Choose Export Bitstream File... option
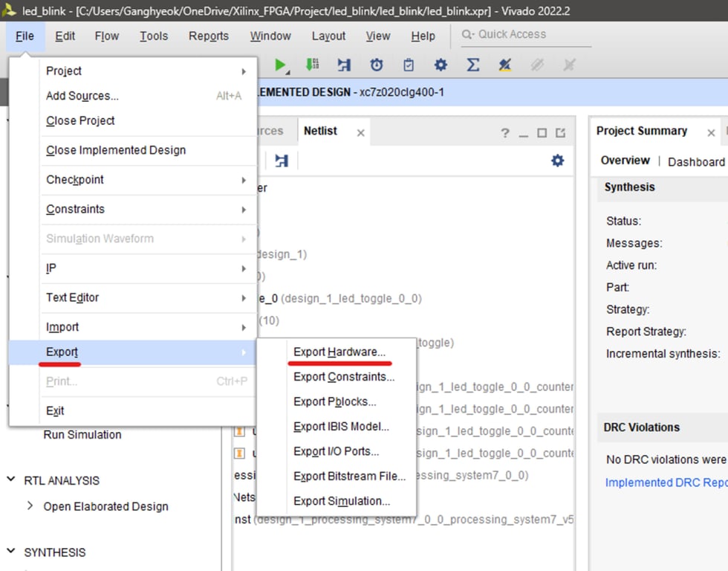 pos(349,476)
